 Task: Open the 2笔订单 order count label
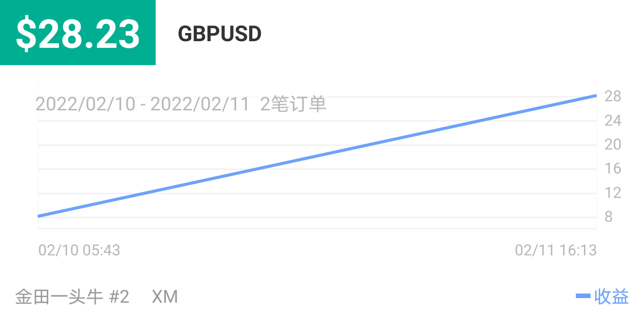point(293,104)
